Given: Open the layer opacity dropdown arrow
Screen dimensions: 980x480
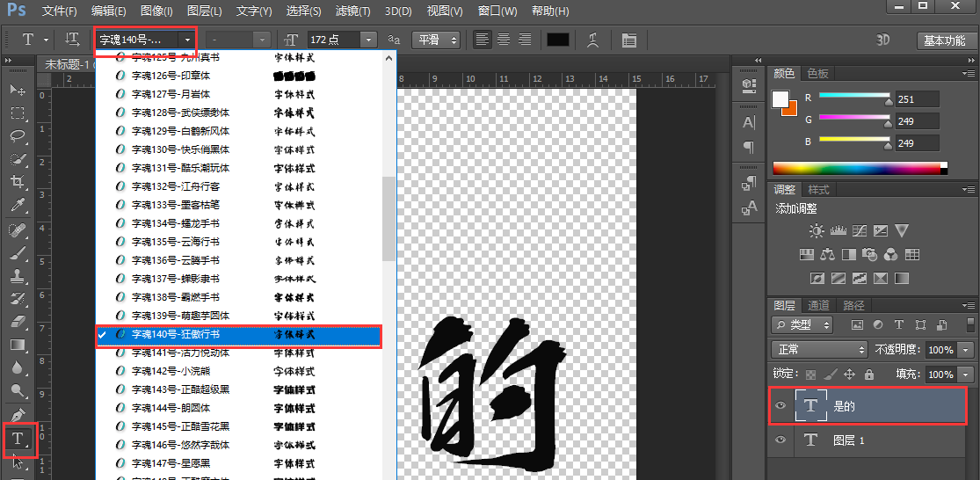Looking at the screenshot, I should 967,349.
